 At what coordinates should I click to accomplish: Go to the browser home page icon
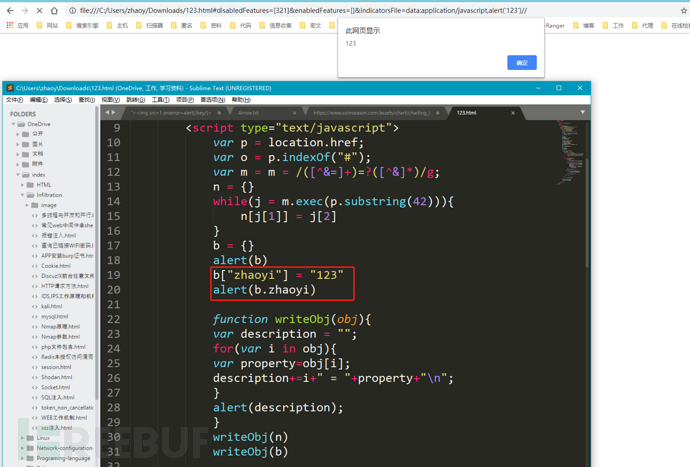pos(54,11)
